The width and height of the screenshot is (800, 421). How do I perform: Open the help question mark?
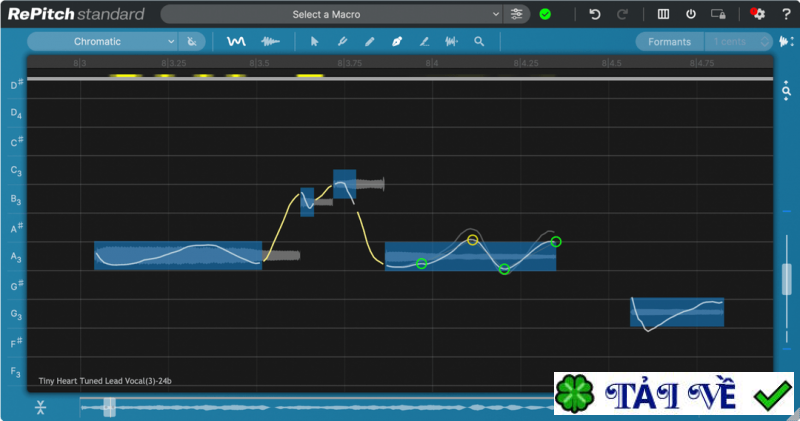point(786,14)
